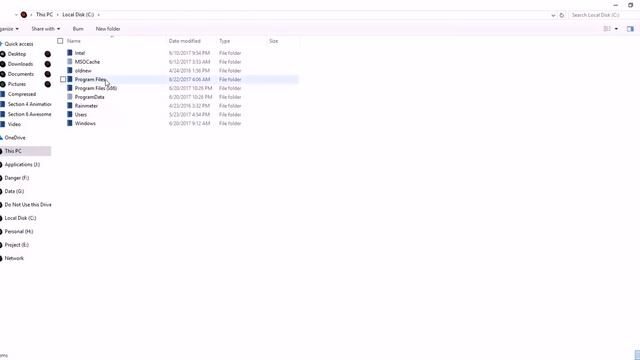Expand the Local Disk (C:) breadcrumb arrow
The image size is (640, 360).
tap(98, 15)
